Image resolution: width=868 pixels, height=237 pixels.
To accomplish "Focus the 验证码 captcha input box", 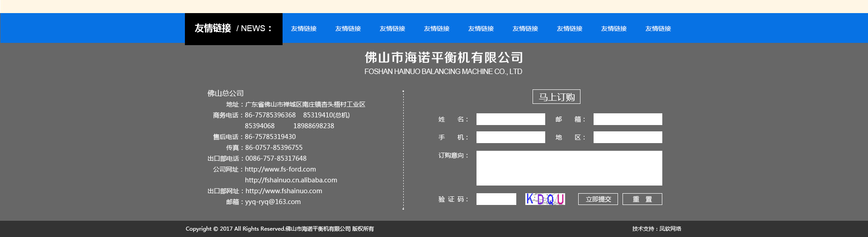I will [496, 199].
